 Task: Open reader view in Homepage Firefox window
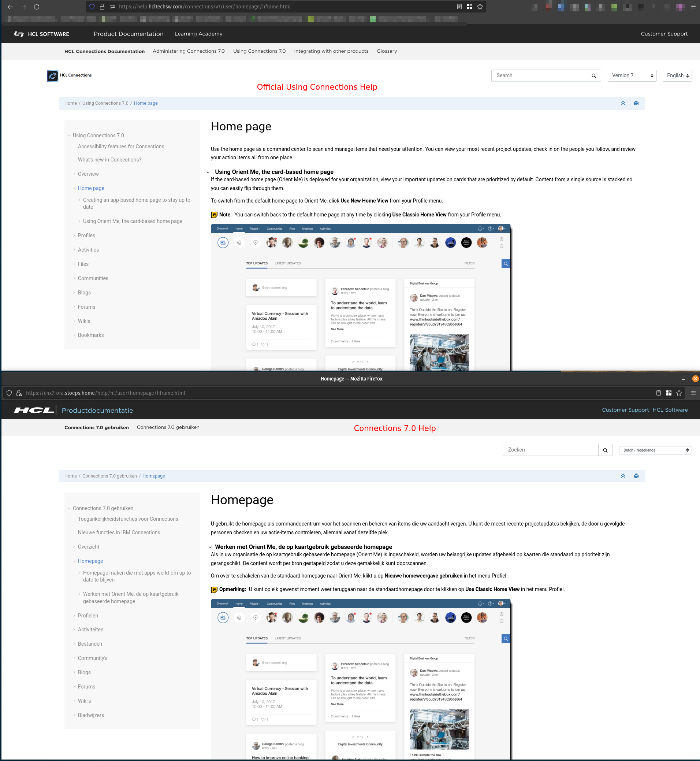(658, 393)
